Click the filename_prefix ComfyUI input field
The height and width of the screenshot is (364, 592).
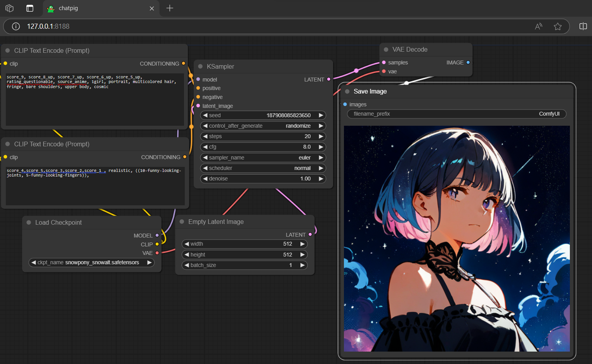pos(457,114)
